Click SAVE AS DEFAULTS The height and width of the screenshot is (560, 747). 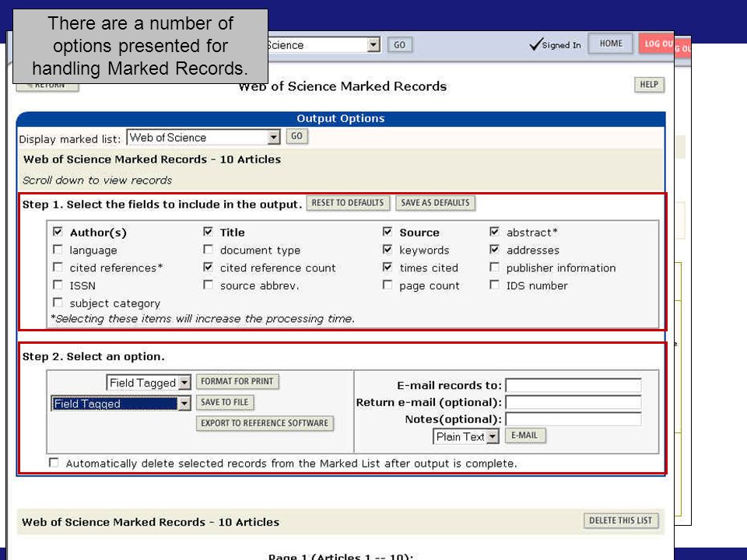(435, 203)
